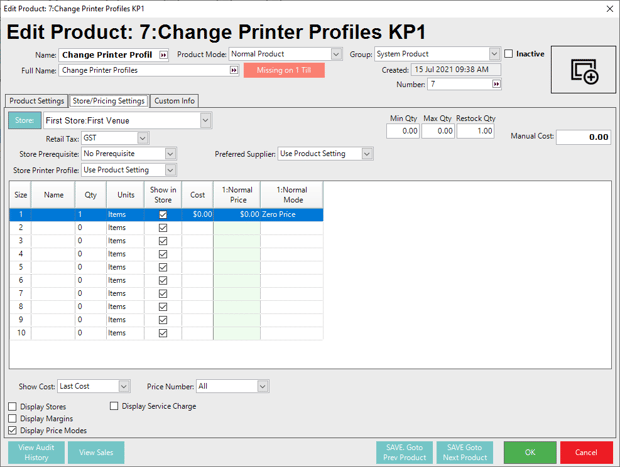
Task: Click the arrow icon beside Full Name field
Action: 234,71
